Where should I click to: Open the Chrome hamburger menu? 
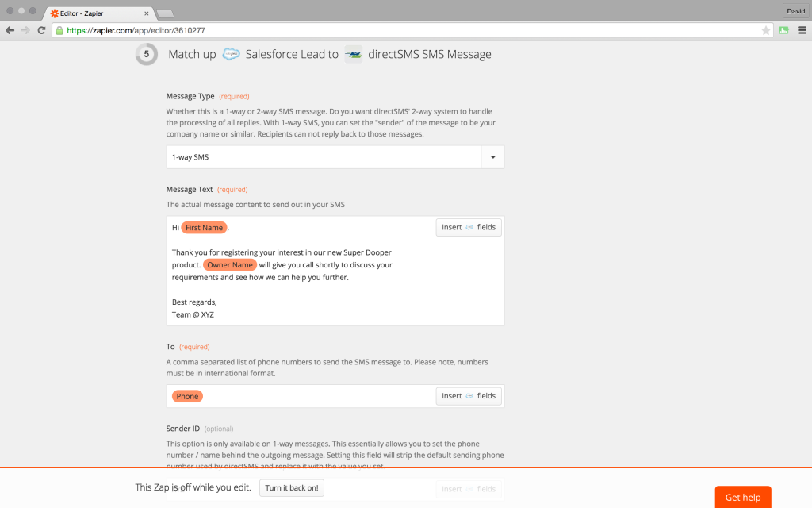point(802,31)
